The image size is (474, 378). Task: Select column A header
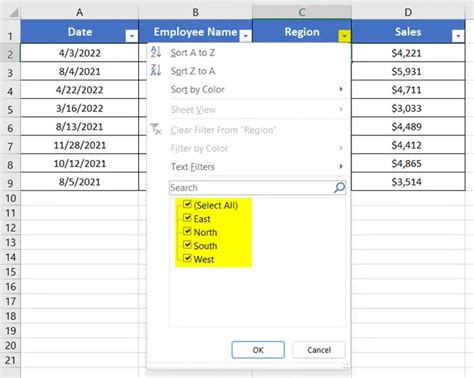click(x=79, y=12)
